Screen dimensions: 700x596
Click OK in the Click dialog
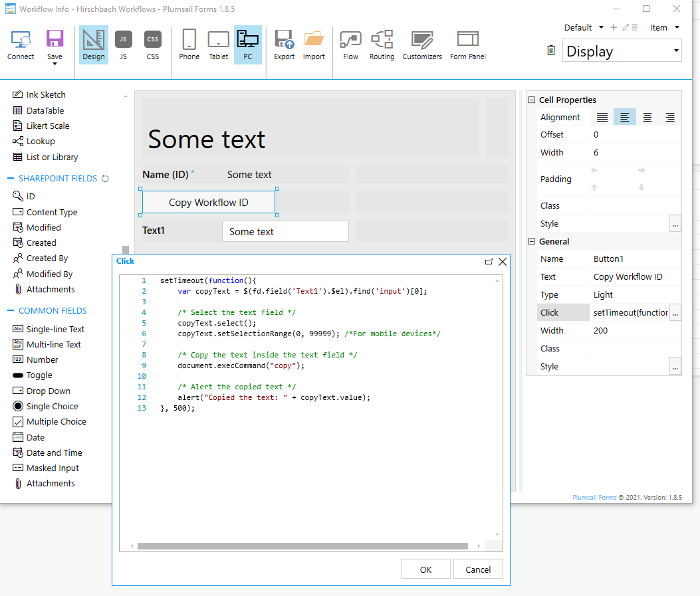pyautogui.click(x=425, y=569)
